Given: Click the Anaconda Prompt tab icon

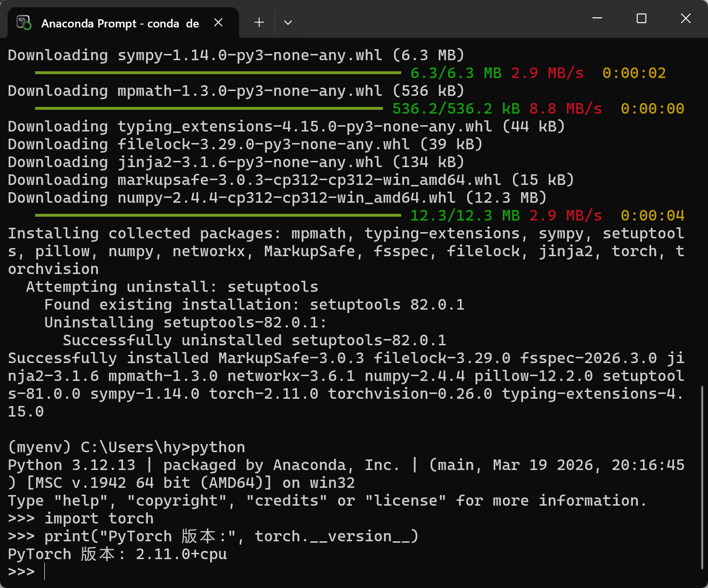Looking at the screenshot, I should [x=24, y=23].
